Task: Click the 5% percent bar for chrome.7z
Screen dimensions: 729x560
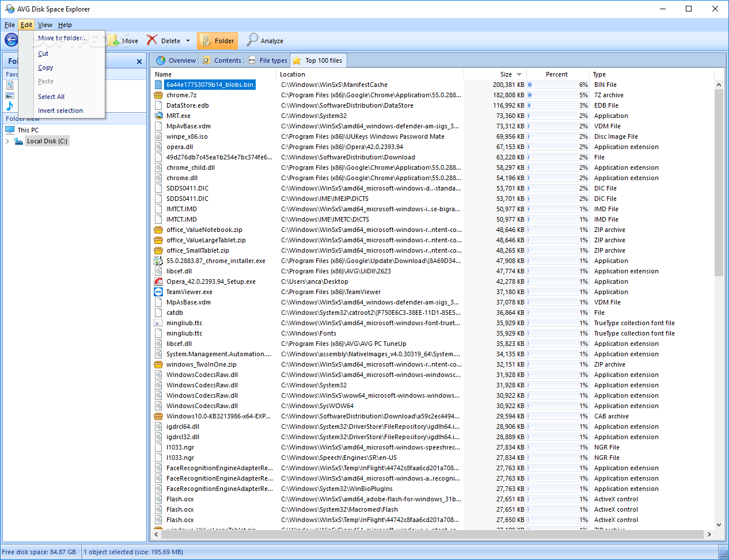Action: click(x=558, y=95)
